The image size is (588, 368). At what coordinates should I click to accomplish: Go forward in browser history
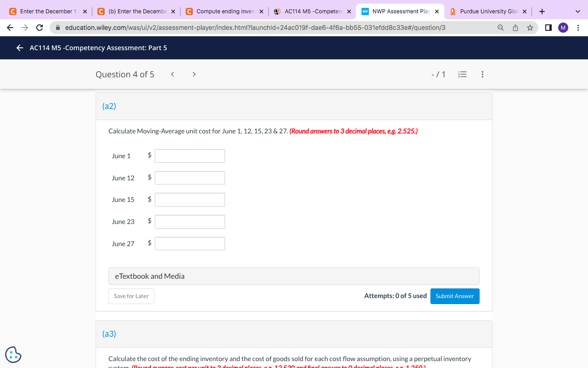pyautogui.click(x=25, y=28)
